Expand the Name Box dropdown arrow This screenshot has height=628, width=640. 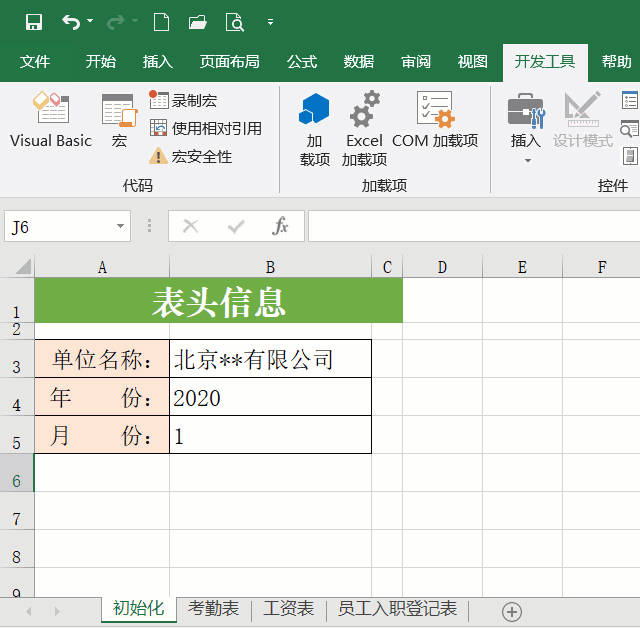tap(120, 226)
